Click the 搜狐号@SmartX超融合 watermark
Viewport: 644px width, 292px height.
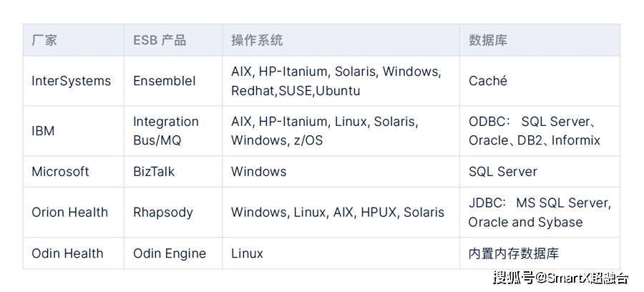560,278
